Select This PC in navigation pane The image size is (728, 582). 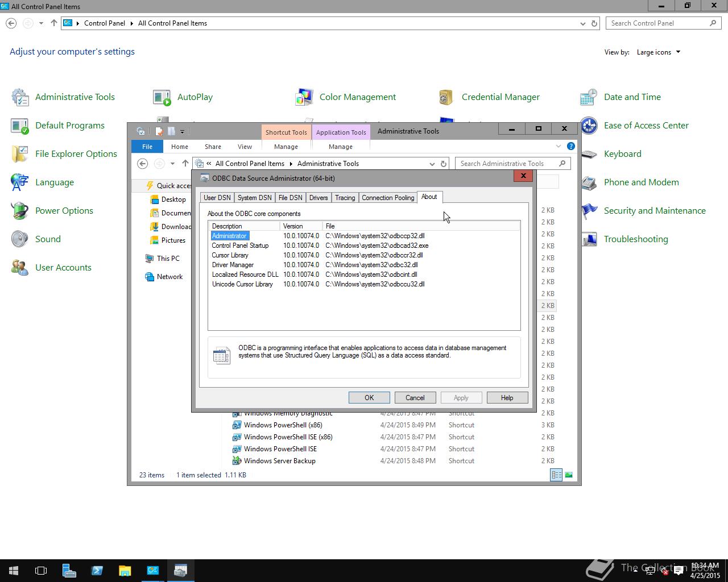[x=162, y=259]
